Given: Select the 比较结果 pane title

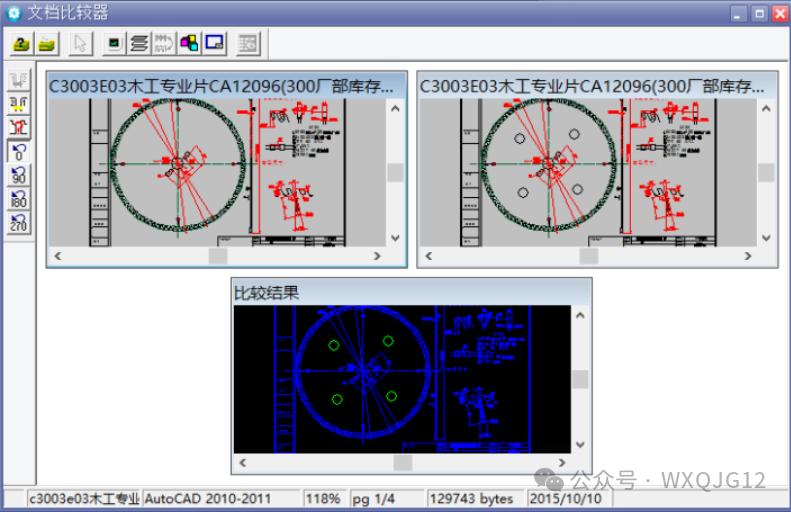Looking at the screenshot, I should (x=267, y=293).
